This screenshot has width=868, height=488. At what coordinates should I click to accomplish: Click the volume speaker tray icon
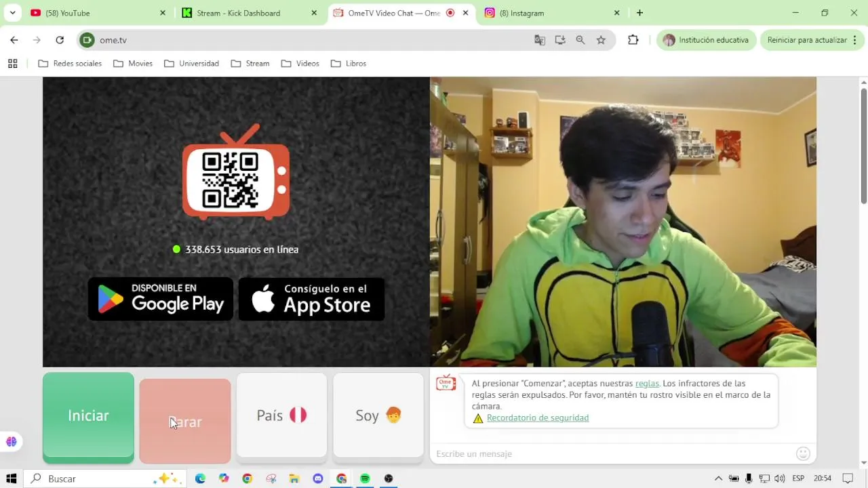click(780, 479)
